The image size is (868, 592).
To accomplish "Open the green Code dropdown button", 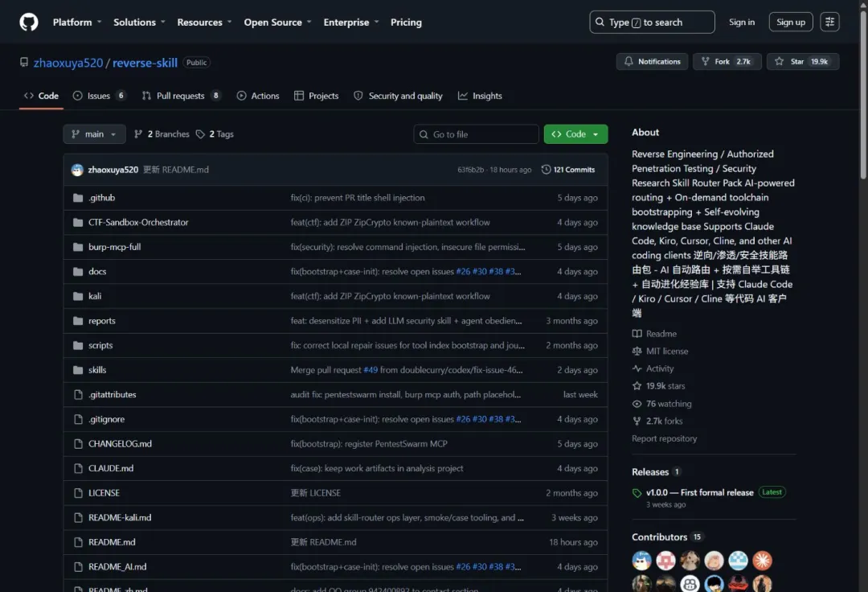I will (575, 134).
